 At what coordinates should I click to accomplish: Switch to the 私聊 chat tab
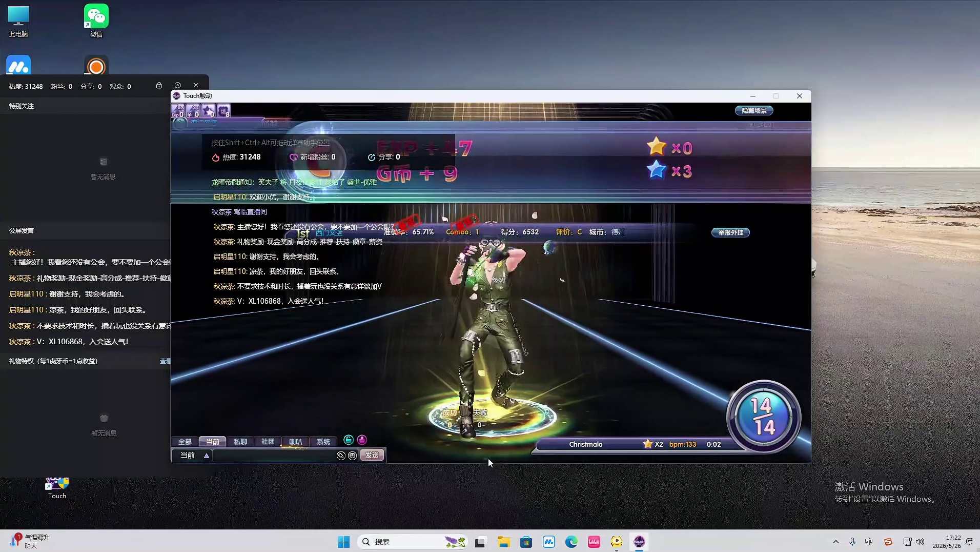(240, 442)
